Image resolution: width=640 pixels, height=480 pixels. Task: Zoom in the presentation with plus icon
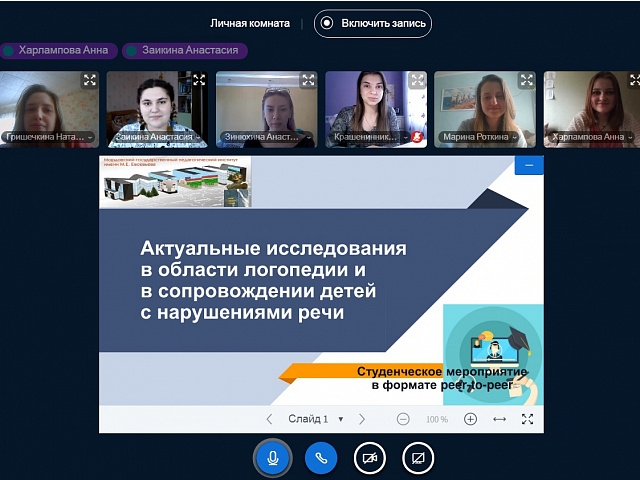(470, 419)
